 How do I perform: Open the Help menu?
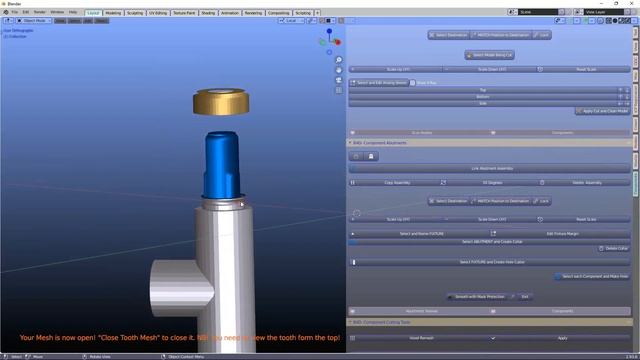pos(73,12)
